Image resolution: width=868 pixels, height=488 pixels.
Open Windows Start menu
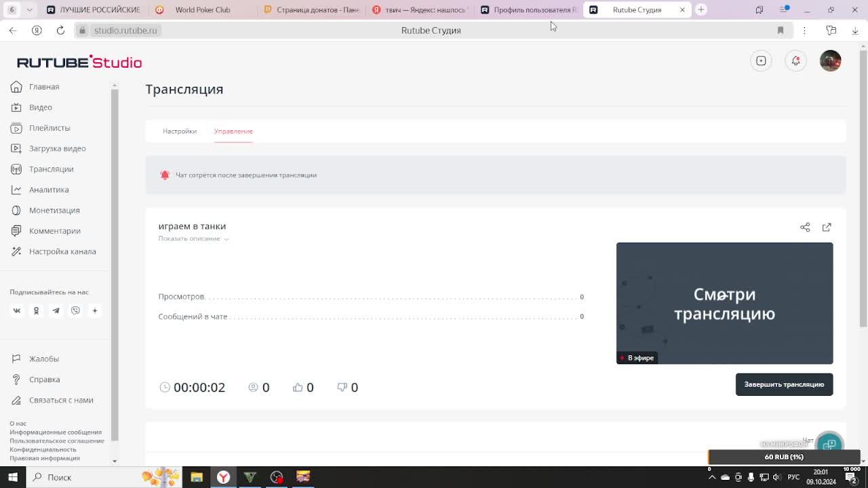(x=13, y=477)
